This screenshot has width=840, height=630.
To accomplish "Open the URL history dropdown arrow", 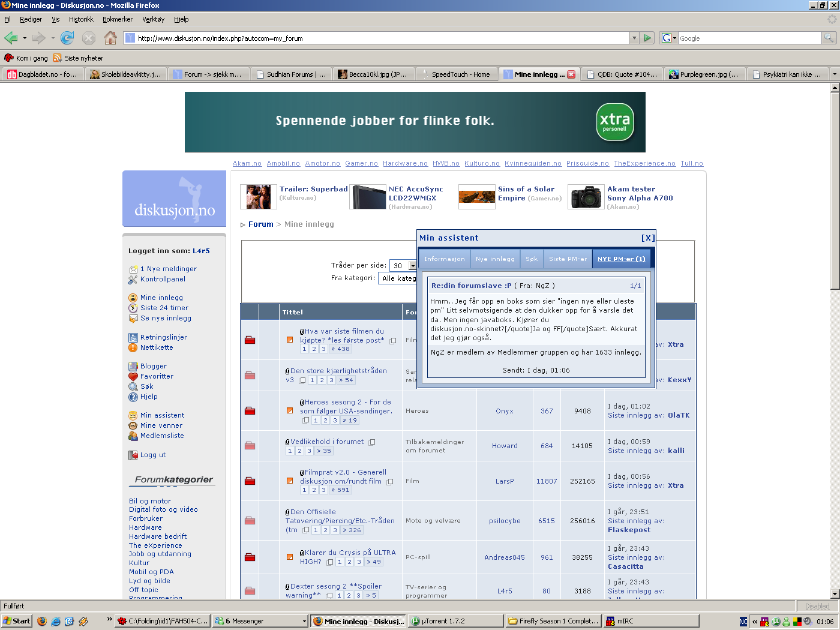I will tap(634, 38).
